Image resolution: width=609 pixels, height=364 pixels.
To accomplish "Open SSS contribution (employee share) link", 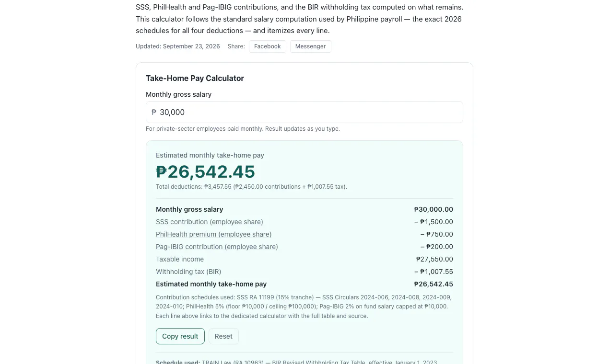I will tap(210, 222).
